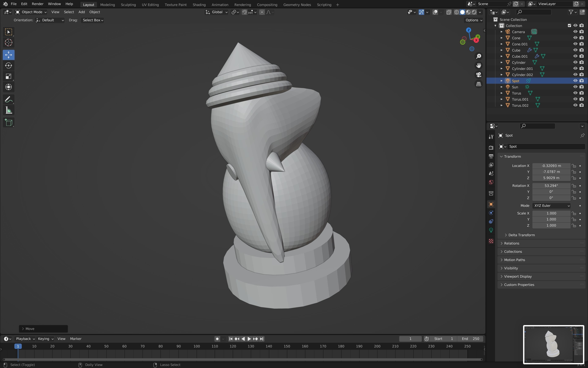Activate the 3D Cursor tool

9,43
